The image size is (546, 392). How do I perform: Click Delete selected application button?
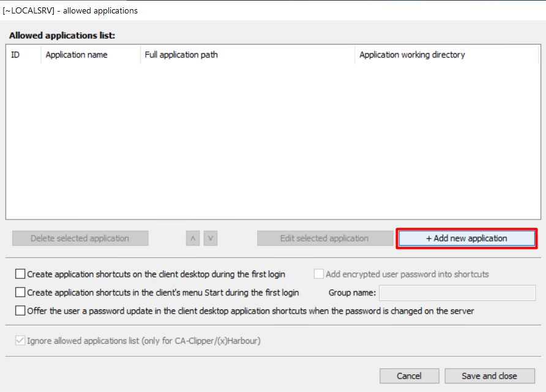[80, 239]
